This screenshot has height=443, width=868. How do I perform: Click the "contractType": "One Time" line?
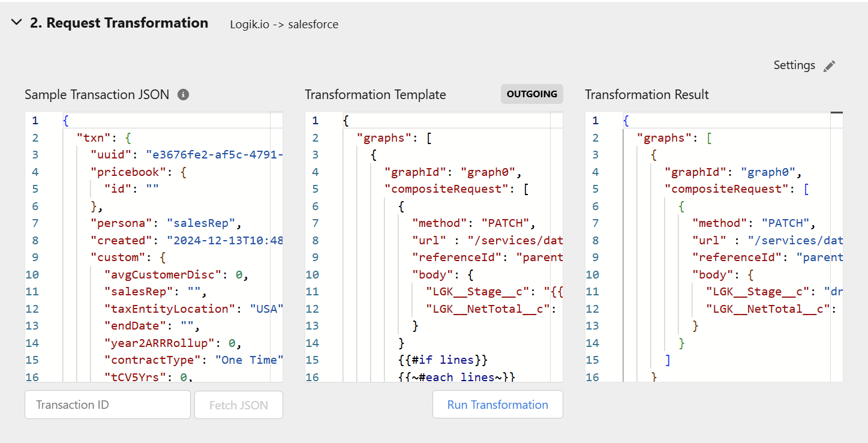193,360
